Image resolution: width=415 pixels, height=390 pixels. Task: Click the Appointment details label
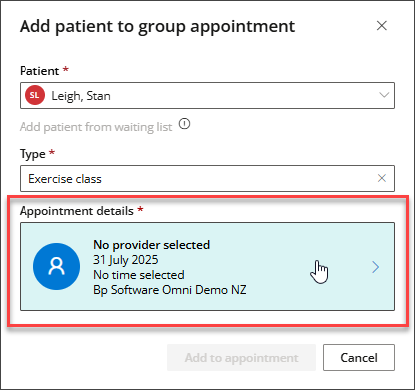pos(77,211)
